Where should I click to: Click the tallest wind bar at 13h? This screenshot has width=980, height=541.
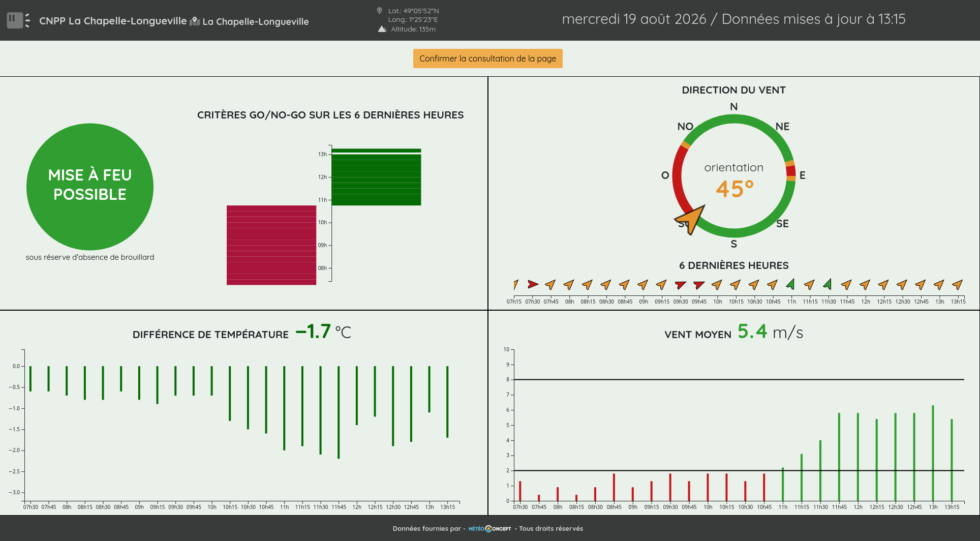pyautogui.click(x=933, y=453)
